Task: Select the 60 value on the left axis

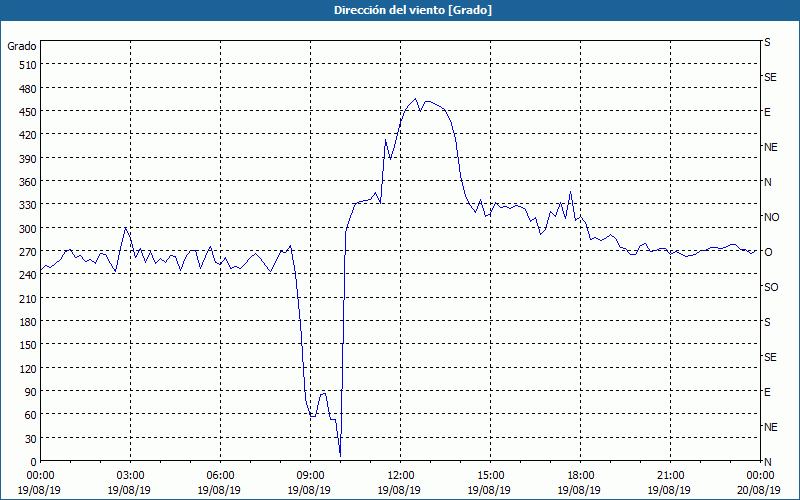Action: [x=31, y=415]
